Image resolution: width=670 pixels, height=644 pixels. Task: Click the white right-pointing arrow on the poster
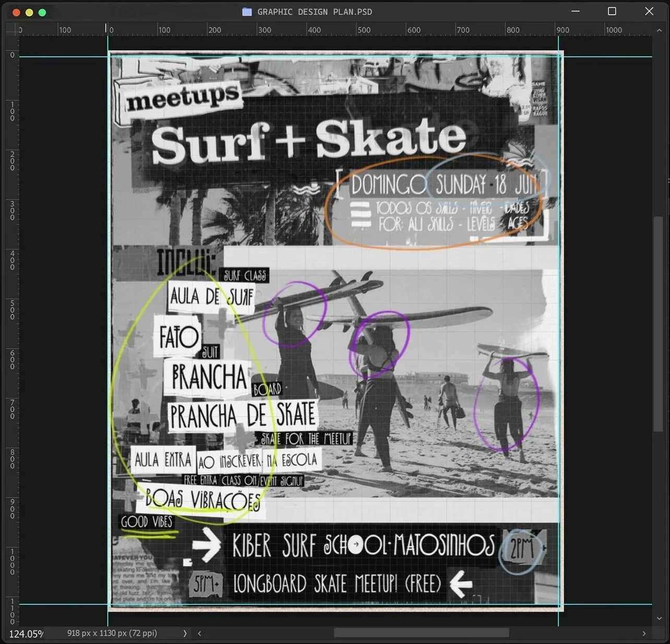[x=207, y=545]
